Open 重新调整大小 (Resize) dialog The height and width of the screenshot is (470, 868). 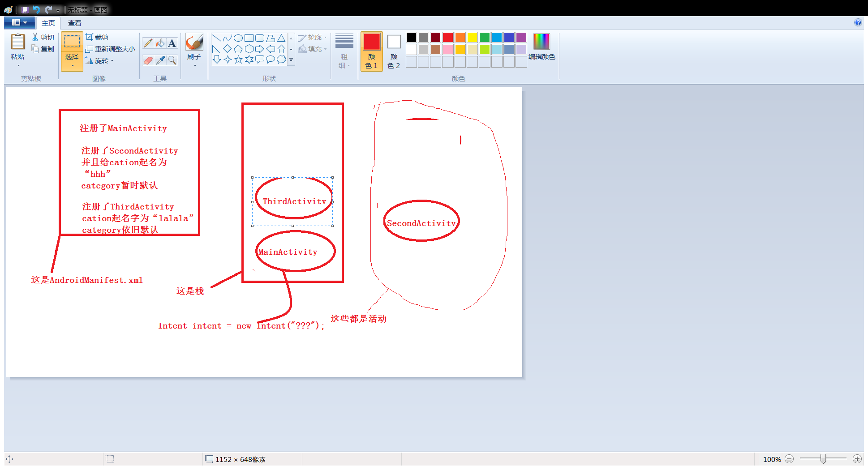tap(110, 49)
